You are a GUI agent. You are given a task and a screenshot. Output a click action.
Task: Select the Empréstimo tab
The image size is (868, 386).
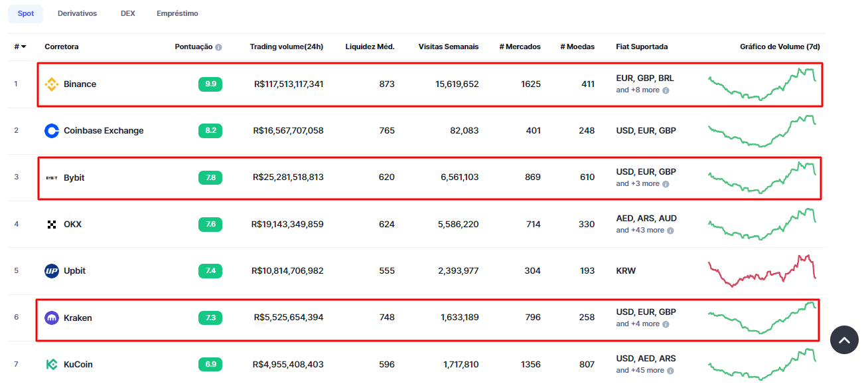(177, 13)
